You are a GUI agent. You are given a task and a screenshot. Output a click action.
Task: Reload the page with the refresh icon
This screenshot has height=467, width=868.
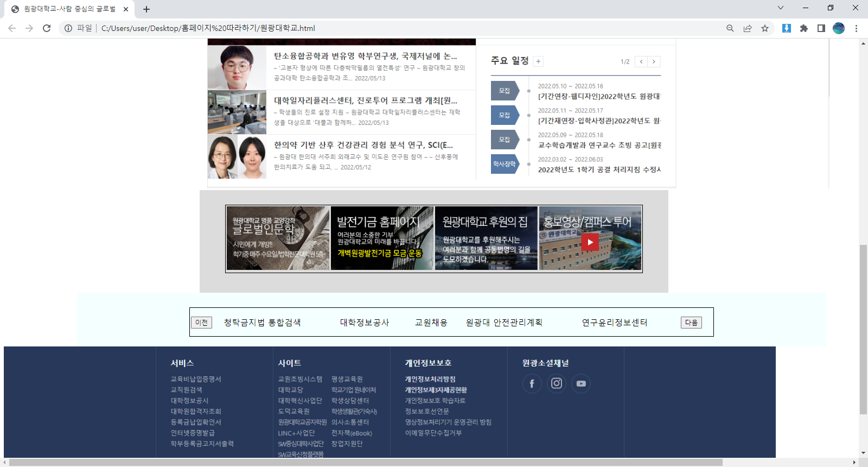[47, 28]
